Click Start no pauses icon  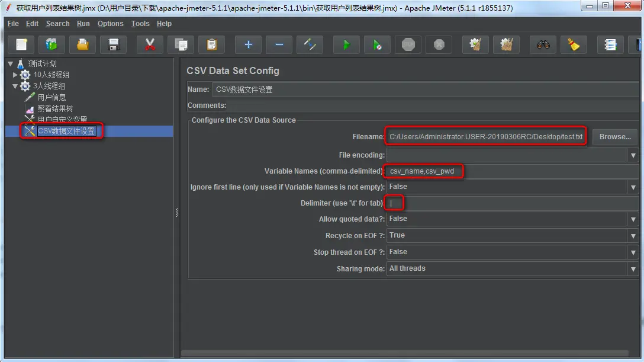pos(377,44)
